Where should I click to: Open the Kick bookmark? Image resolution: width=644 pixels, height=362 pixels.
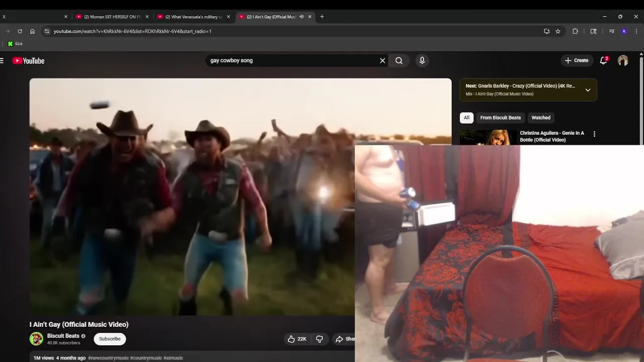click(15, 44)
